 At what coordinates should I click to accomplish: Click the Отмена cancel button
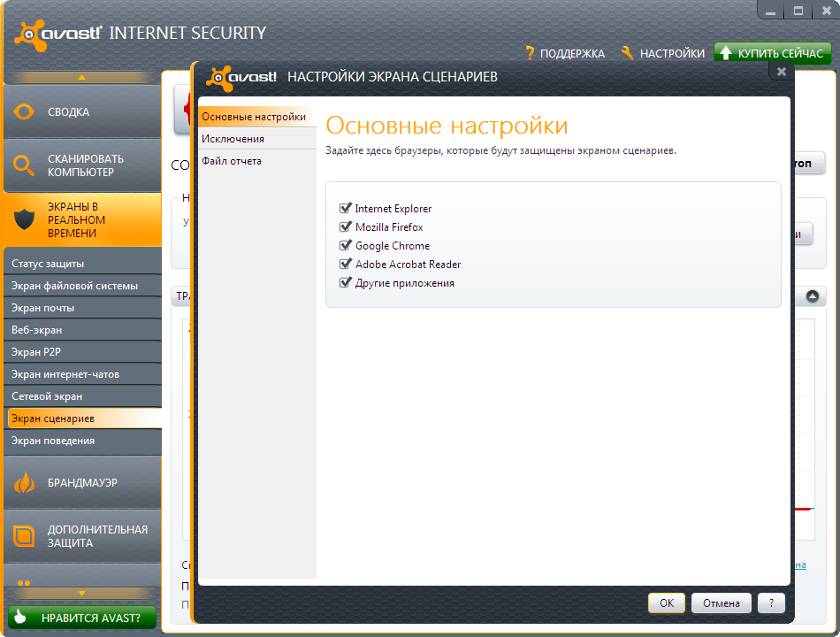(x=721, y=603)
